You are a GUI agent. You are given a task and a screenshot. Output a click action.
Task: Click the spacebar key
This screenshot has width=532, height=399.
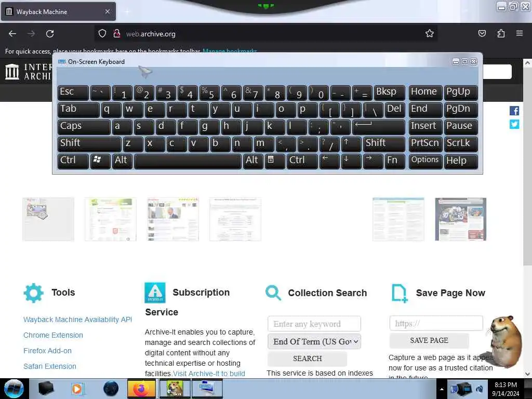188,161
